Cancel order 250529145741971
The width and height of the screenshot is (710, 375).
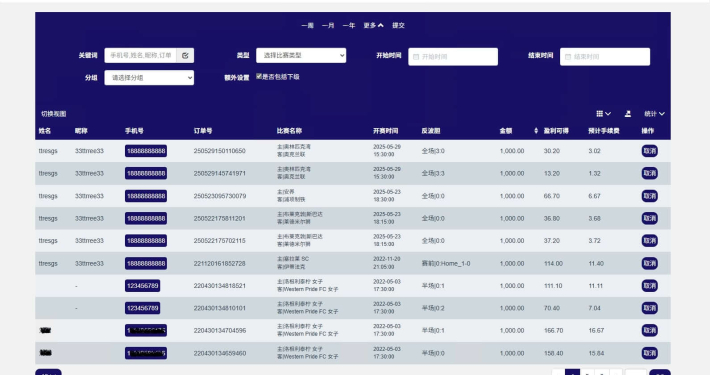tap(649, 173)
